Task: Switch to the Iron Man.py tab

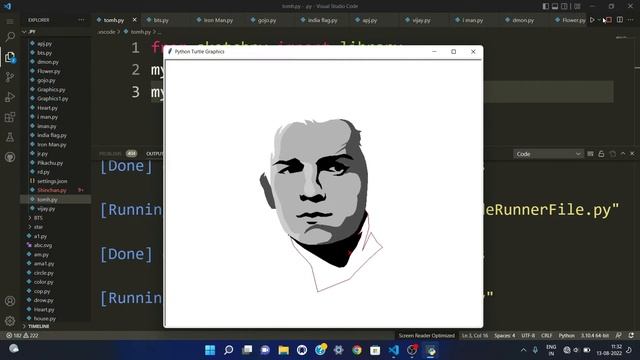Action: (218, 20)
